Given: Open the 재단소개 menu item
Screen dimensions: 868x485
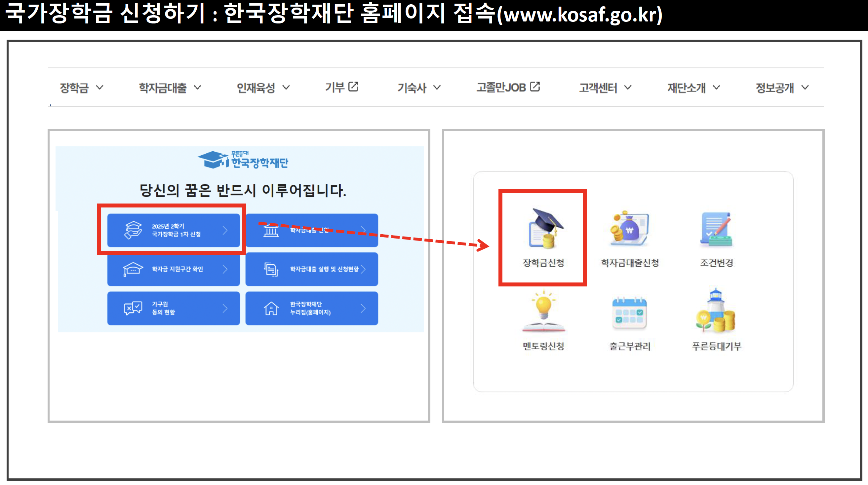Looking at the screenshot, I should pos(687,88).
